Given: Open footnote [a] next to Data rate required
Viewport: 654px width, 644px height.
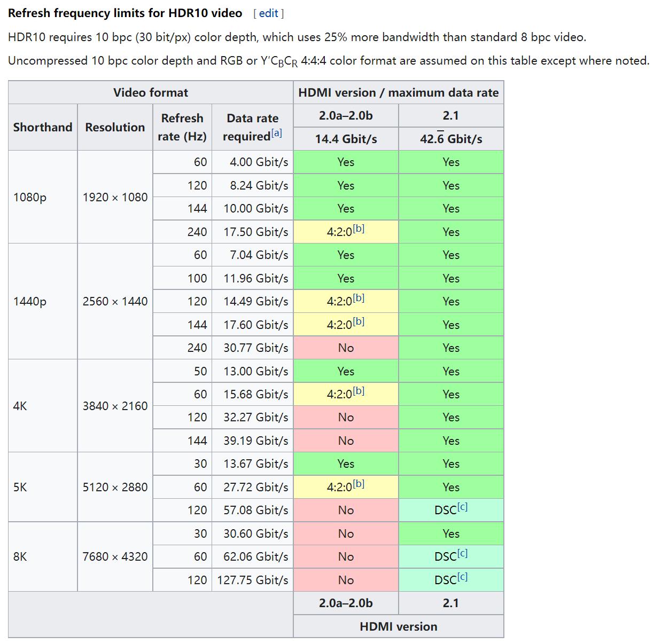Looking at the screenshot, I should pyautogui.click(x=276, y=133).
